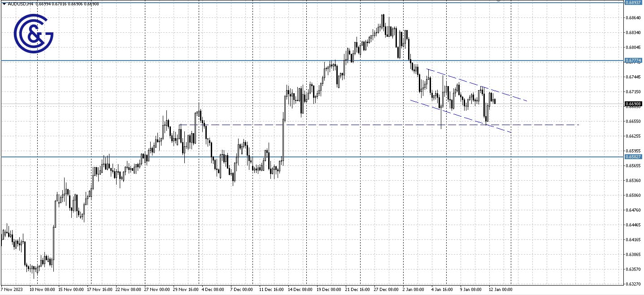
Task: Select the current price tag 0.66908
Action: pos(633,103)
